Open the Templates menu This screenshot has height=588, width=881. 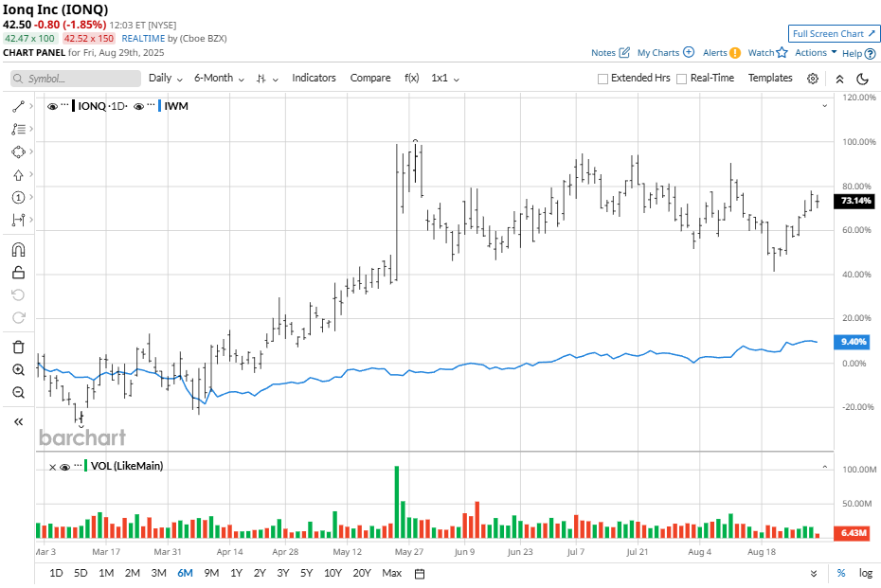coord(770,78)
